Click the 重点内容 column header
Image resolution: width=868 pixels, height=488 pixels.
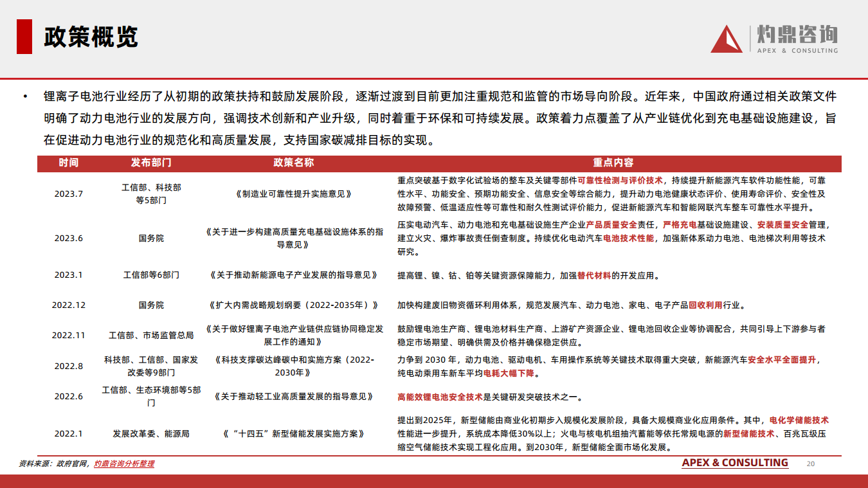click(x=613, y=163)
